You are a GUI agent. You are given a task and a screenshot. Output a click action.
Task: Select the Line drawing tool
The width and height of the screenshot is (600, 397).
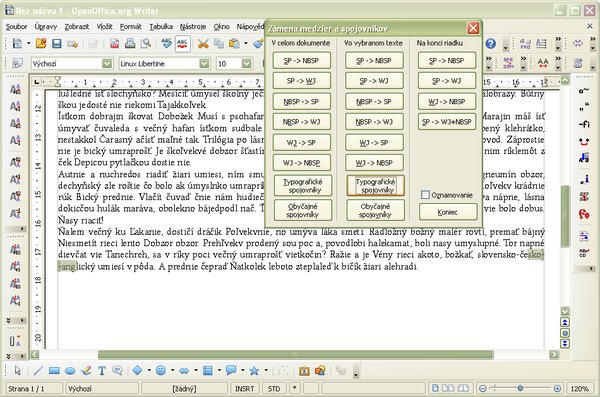tap(38, 370)
